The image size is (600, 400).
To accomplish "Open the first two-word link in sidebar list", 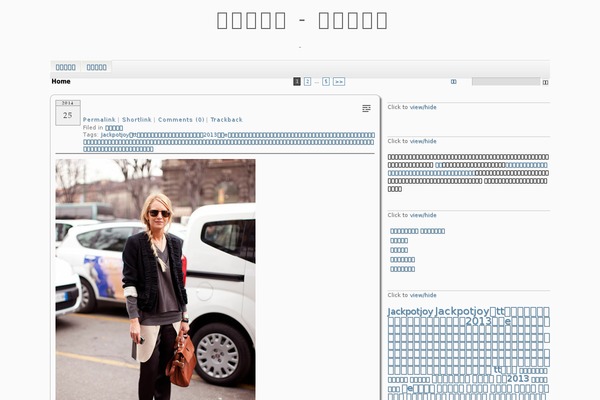I will [x=417, y=231].
